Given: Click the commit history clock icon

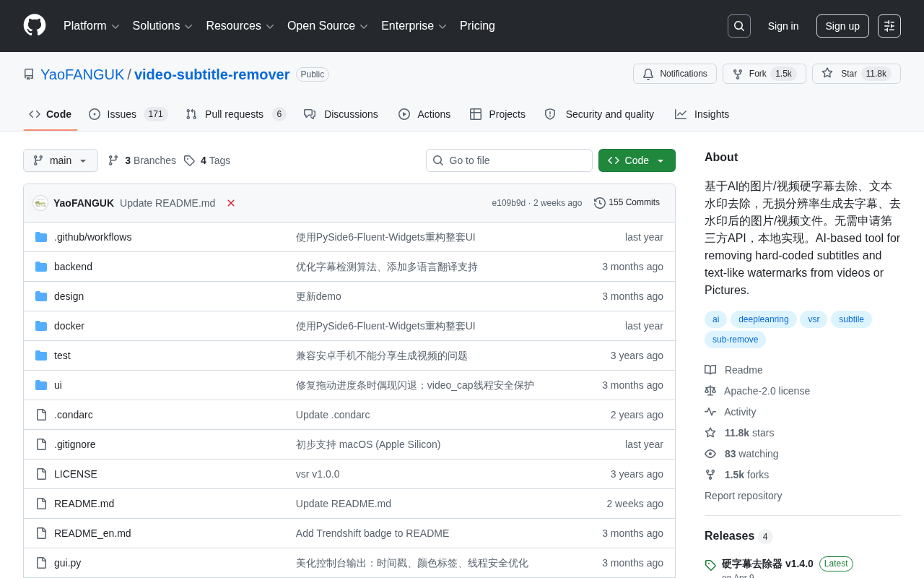Looking at the screenshot, I should [600, 203].
